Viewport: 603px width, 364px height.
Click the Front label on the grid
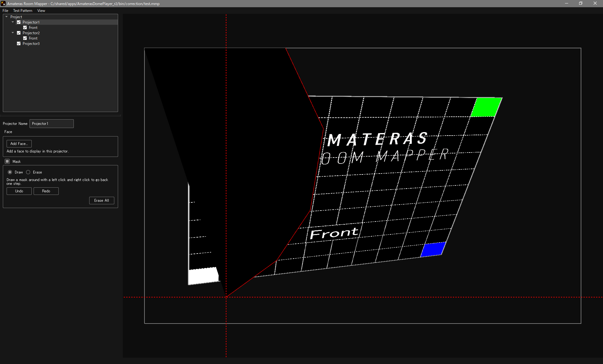[x=334, y=233]
